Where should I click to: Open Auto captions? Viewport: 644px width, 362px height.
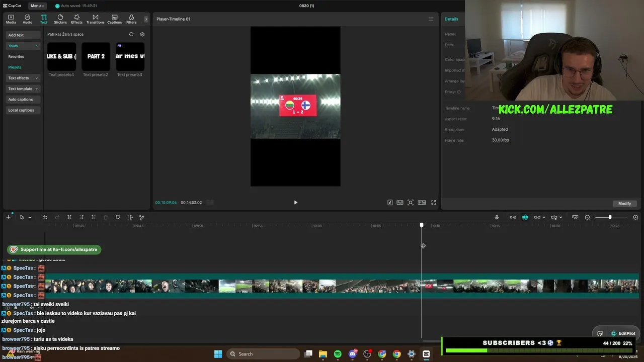pos(23,100)
